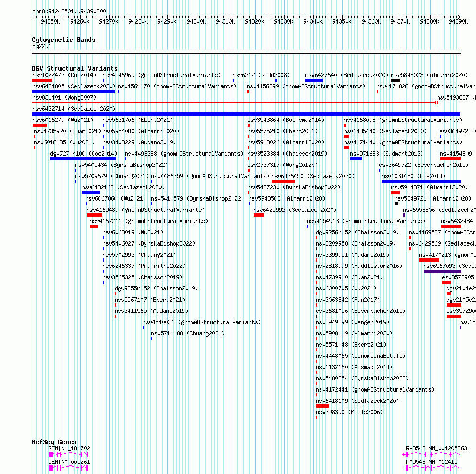Open nsv4735920 (Quan2021) variant label

pos(67,131)
